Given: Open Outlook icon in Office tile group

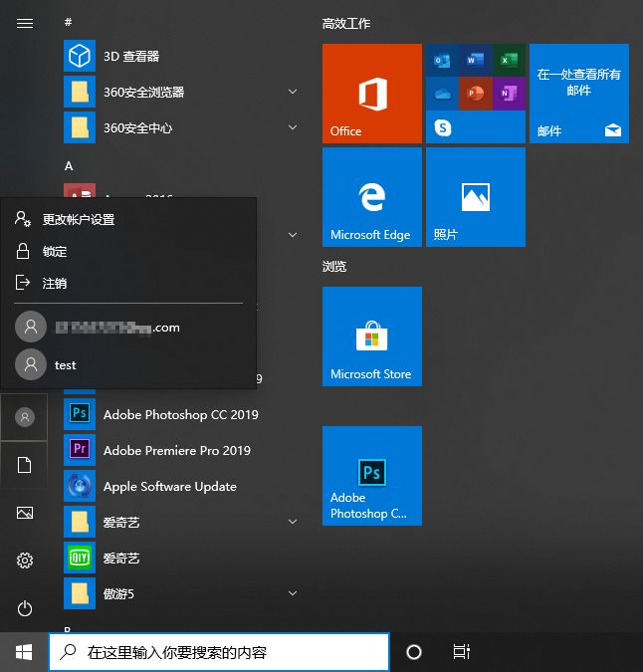Looking at the screenshot, I should 442,60.
